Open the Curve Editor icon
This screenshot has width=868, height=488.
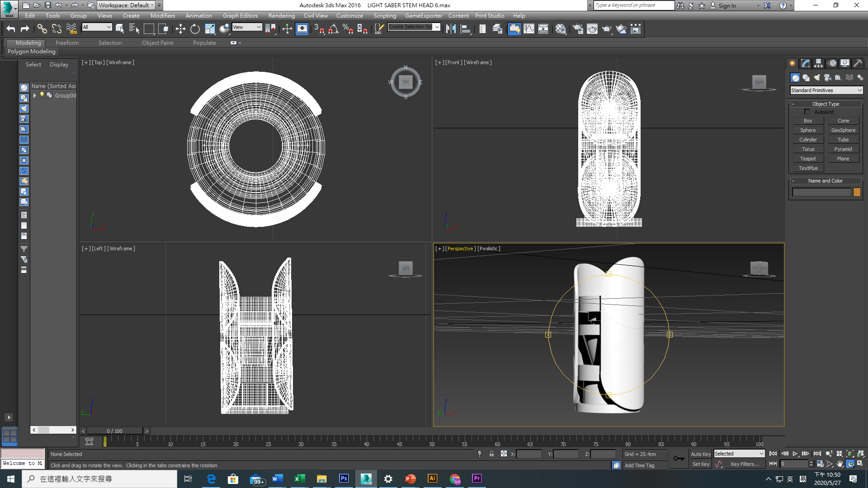529,29
